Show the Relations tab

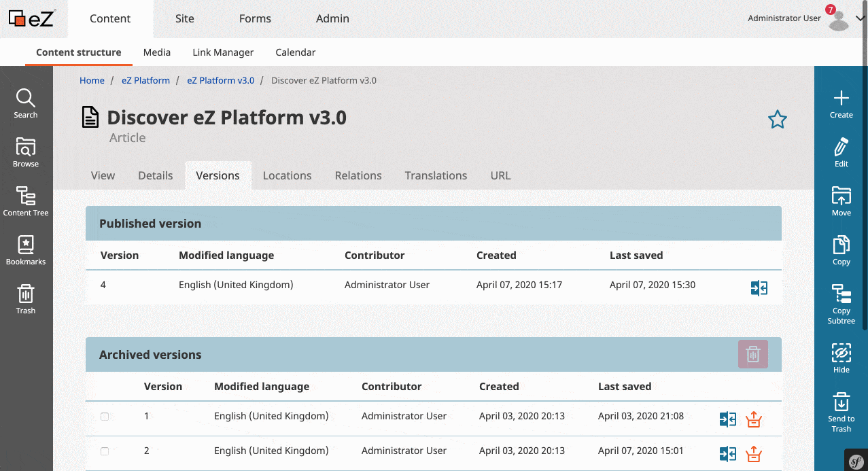(x=358, y=175)
